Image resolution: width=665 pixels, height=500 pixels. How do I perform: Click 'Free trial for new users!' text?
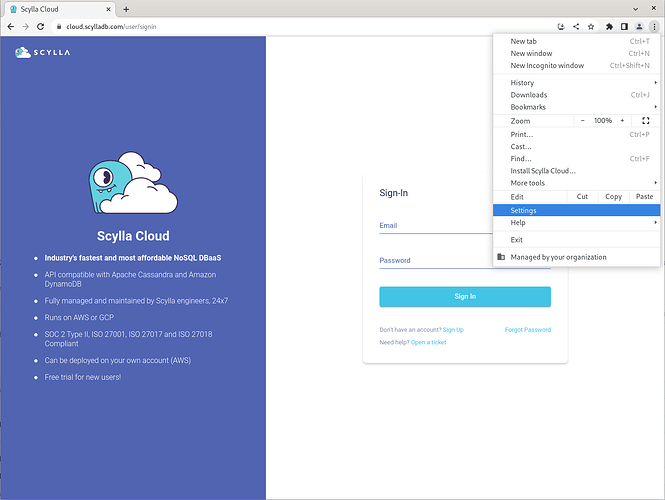83,377
